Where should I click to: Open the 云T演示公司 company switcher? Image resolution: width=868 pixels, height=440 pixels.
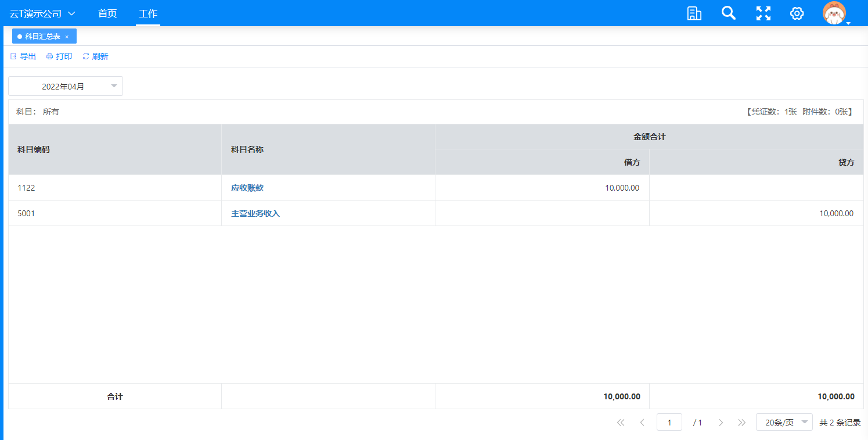pyautogui.click(x=42, y=13)
